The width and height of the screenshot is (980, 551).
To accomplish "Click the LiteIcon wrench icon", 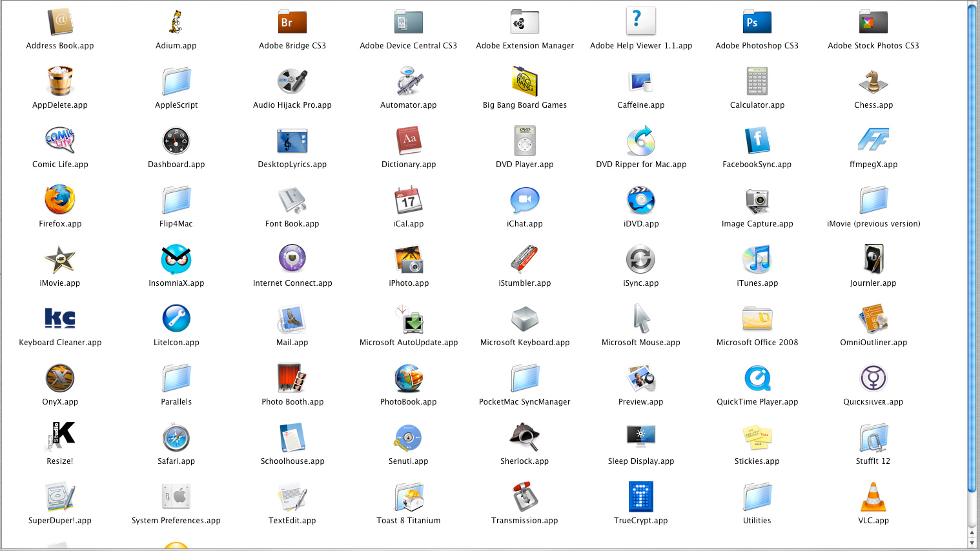I will (x=176, y=319).
